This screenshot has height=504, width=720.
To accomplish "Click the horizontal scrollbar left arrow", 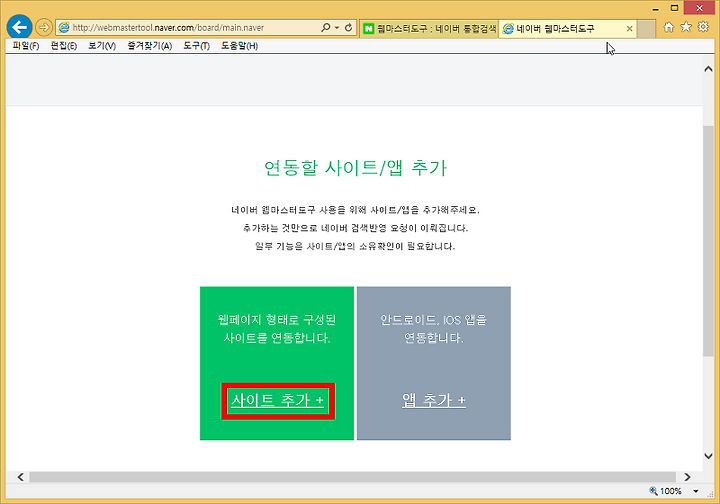I will tap(21, 477).
